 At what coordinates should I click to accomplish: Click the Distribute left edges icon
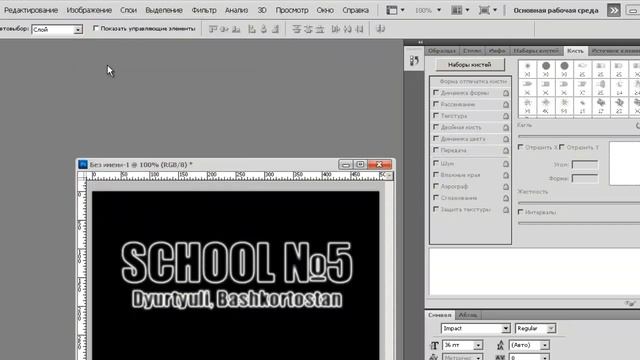(x=336, y=29)
